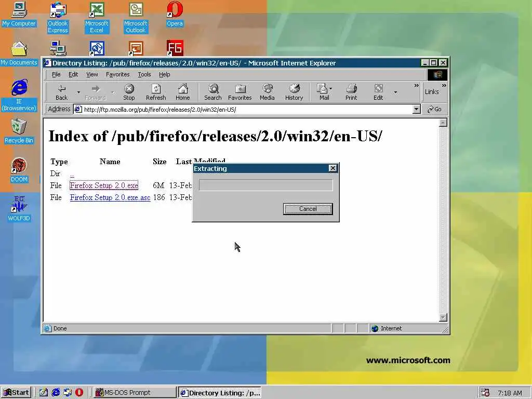Expand the Links bar chevron
532x399 pixels.
[x=444, y=86]
